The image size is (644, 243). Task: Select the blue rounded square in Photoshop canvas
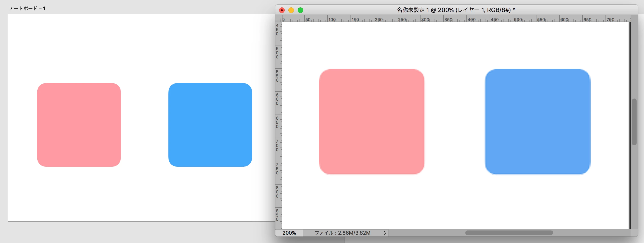pos(538,121)
